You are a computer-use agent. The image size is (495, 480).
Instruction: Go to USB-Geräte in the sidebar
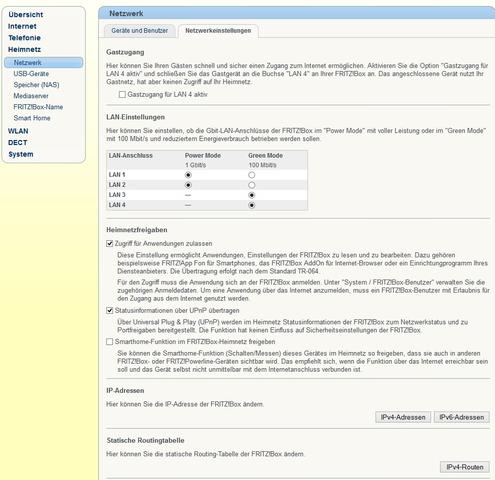(31, 74)
